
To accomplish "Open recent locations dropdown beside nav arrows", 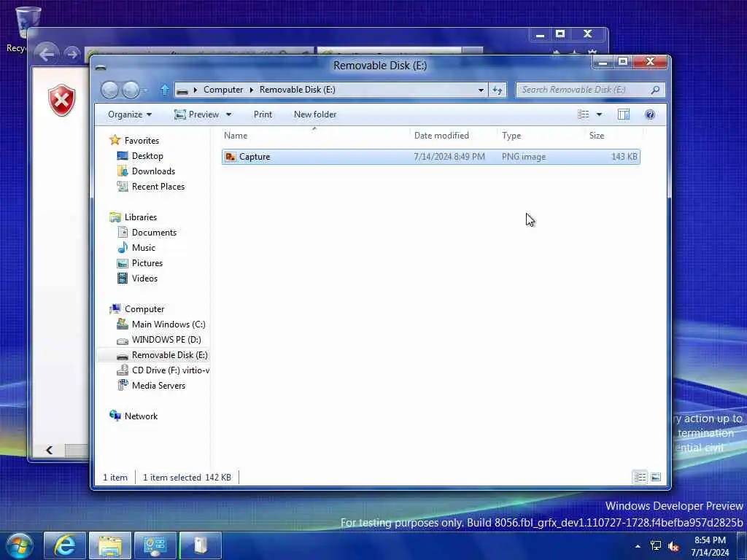I will click(x=145, y=90).
